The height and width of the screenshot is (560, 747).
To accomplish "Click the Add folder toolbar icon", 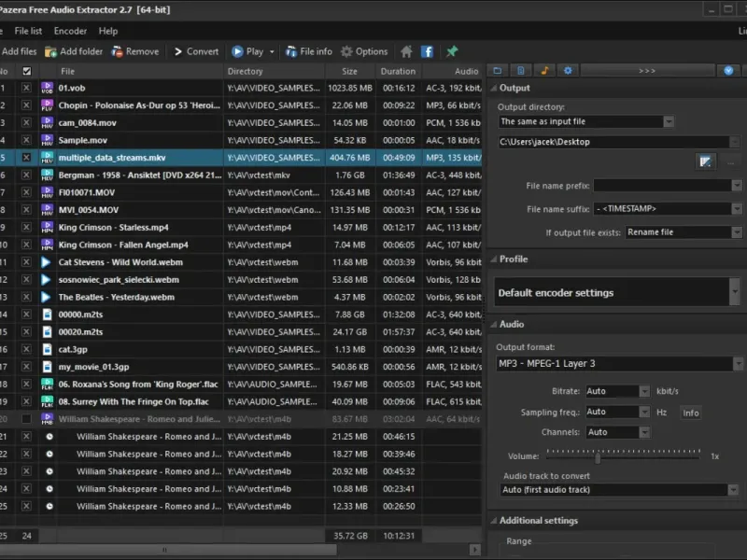I will 50,52.
